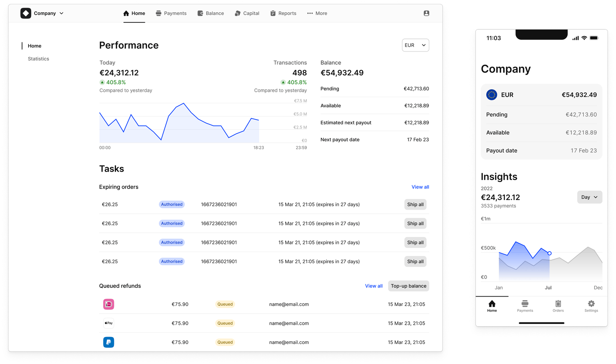Viewport: 616px width, 364px height.
Task: Open the Capital tab
Action: click(247, 13)
